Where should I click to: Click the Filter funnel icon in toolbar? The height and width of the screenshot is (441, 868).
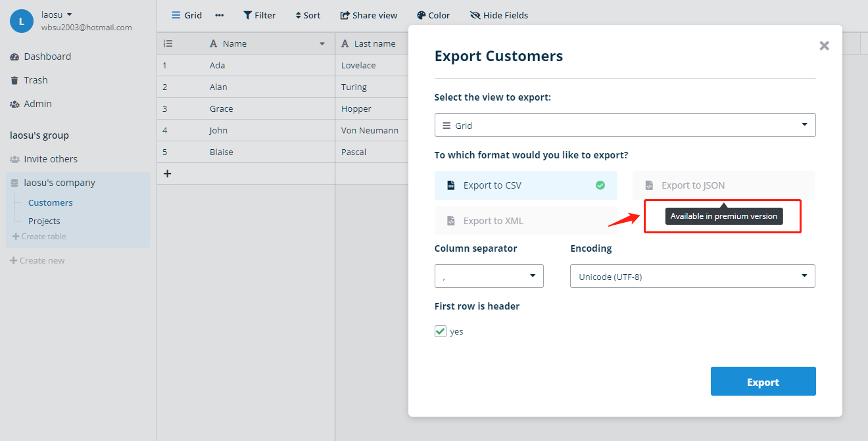(248, 15)
